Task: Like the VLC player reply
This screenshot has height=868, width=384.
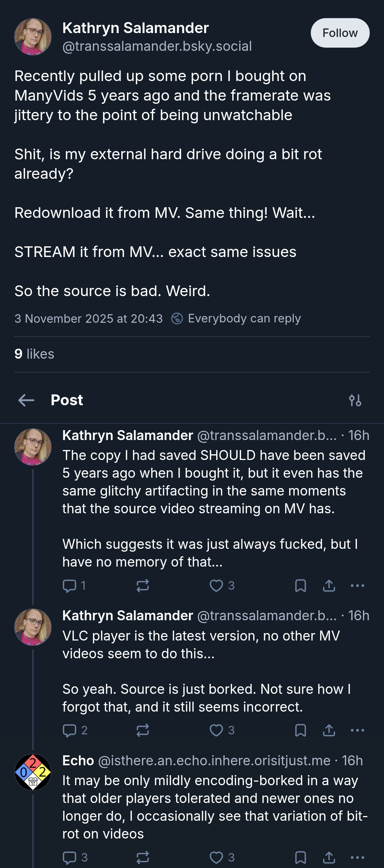Action: point(222,730)
